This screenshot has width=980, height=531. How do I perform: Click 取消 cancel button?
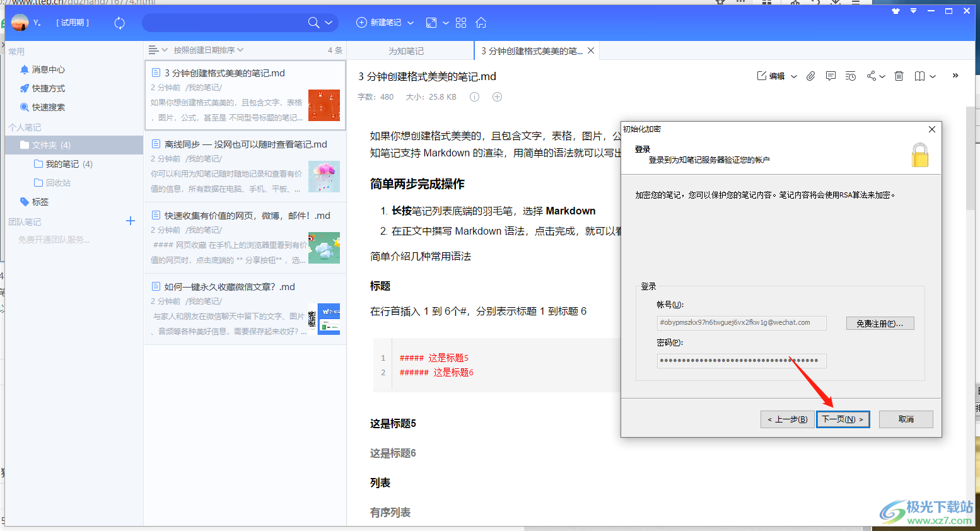[906, 419]
